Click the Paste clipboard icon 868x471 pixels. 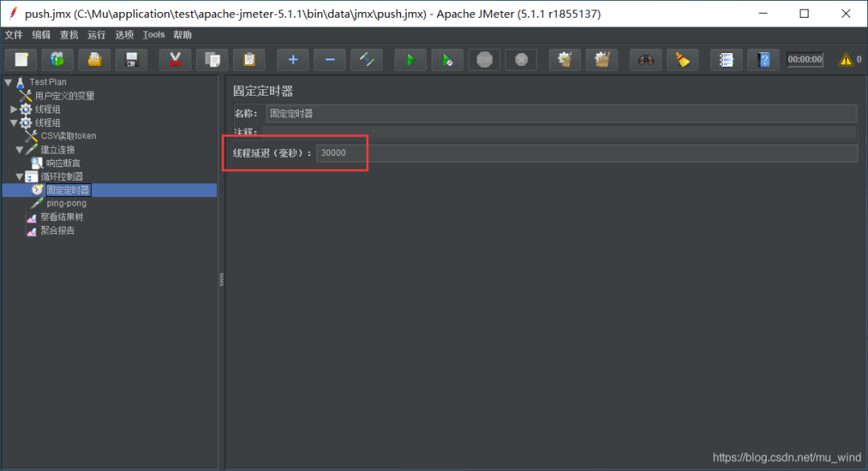point(249,59)
